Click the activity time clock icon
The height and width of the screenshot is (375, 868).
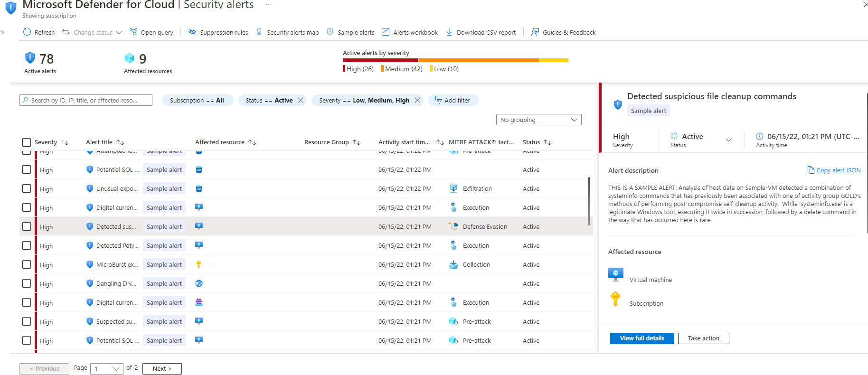(760, 136)
